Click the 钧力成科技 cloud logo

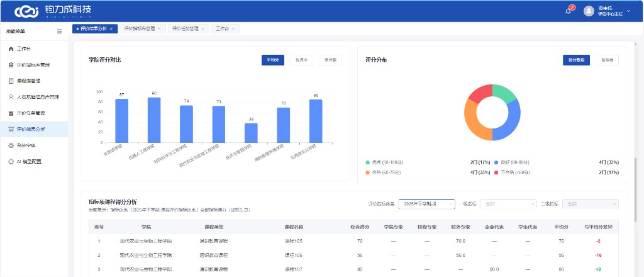point(26,11)
